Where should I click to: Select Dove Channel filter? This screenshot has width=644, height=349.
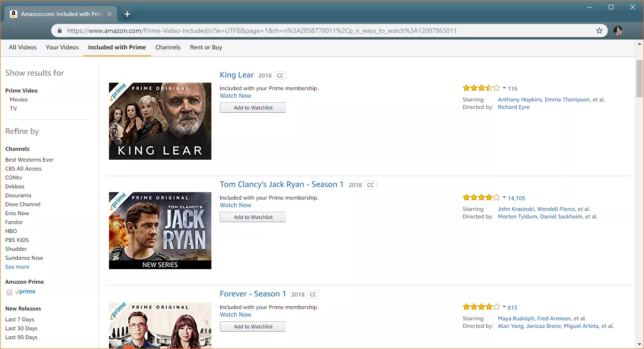point(23,204)
